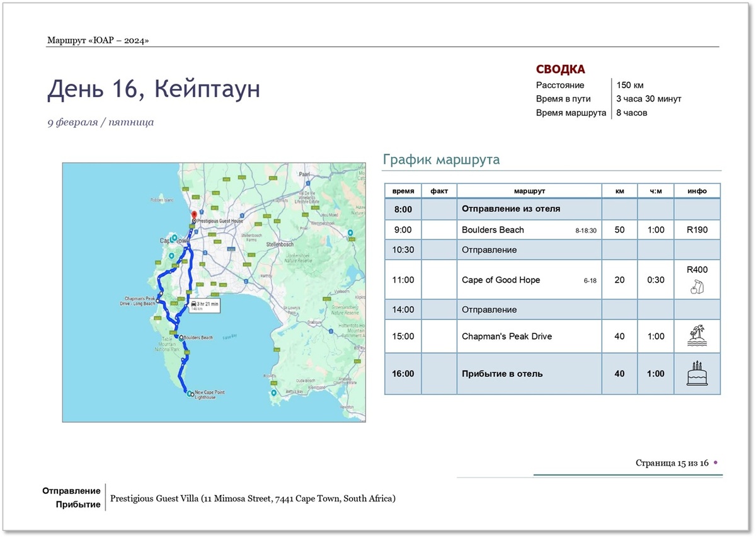The height and width of the screenshot is (538, 756).
Task: Click the False Bay label on the map
Action: [x=229, y=336]
